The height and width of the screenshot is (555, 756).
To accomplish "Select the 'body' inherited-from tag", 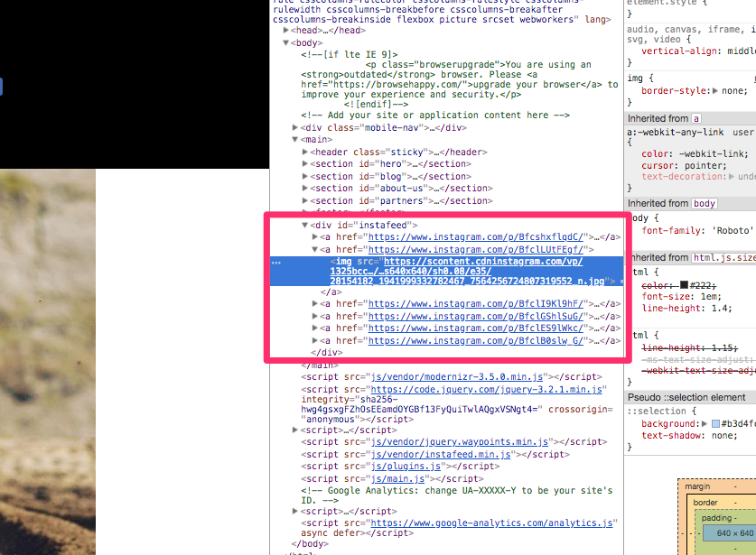I will pyautogui.click(x=705, y=203).
